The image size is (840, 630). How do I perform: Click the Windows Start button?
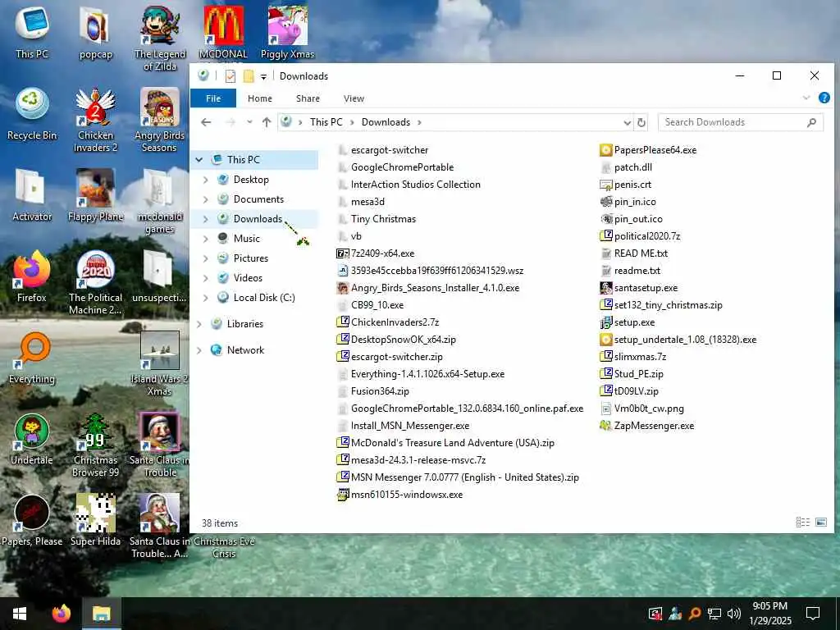(x=20, y=614)
